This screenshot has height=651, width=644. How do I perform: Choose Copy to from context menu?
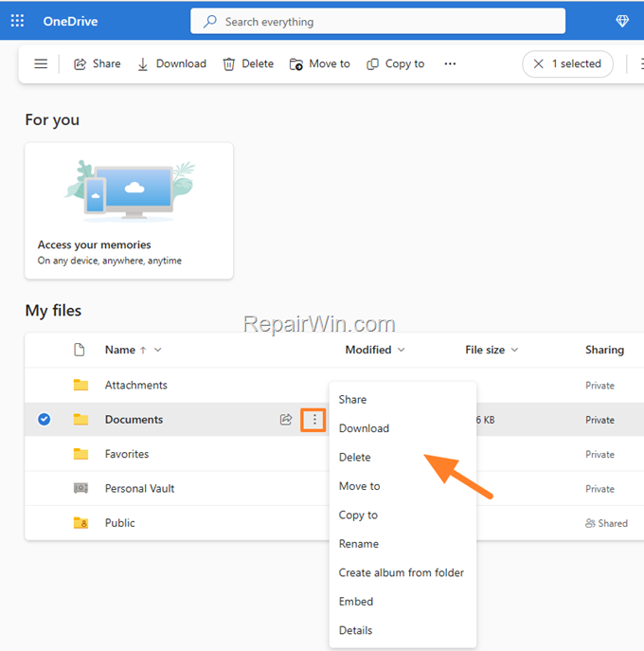pos(402,515)
